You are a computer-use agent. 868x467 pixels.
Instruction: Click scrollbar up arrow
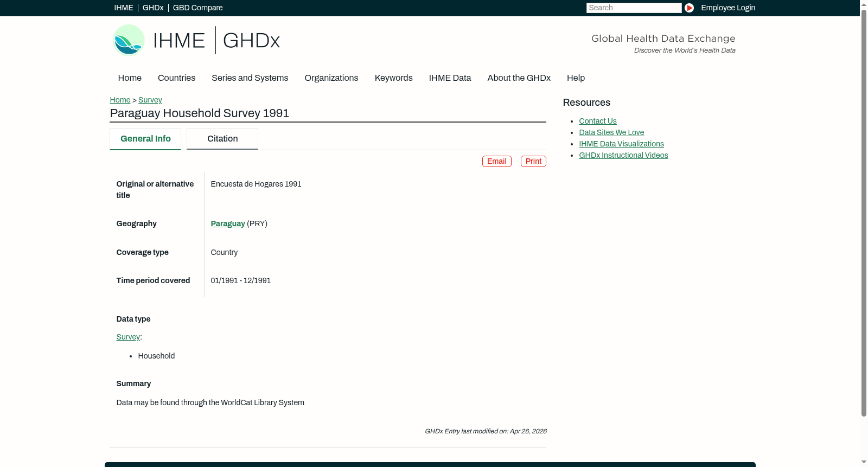[864, 4]
